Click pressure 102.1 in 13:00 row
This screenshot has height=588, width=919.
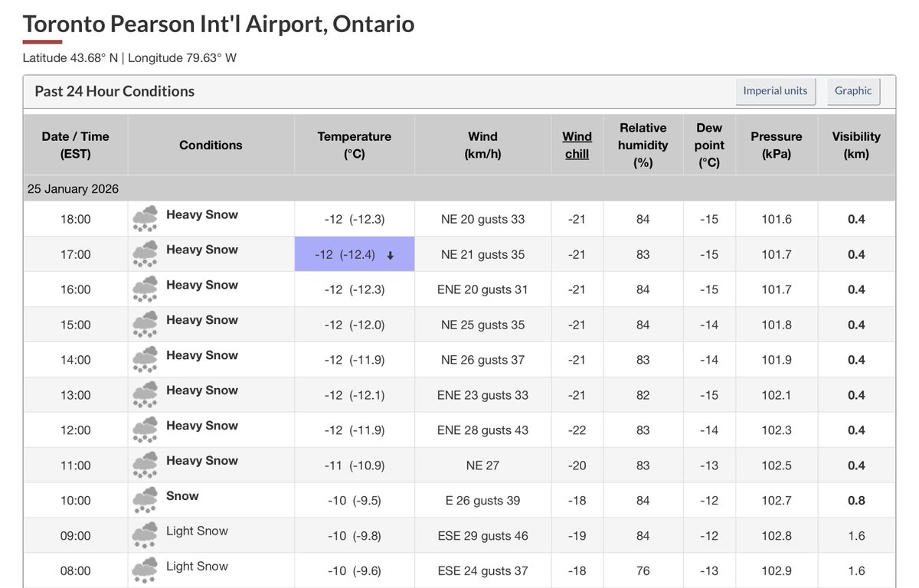(x=777, y=395)
